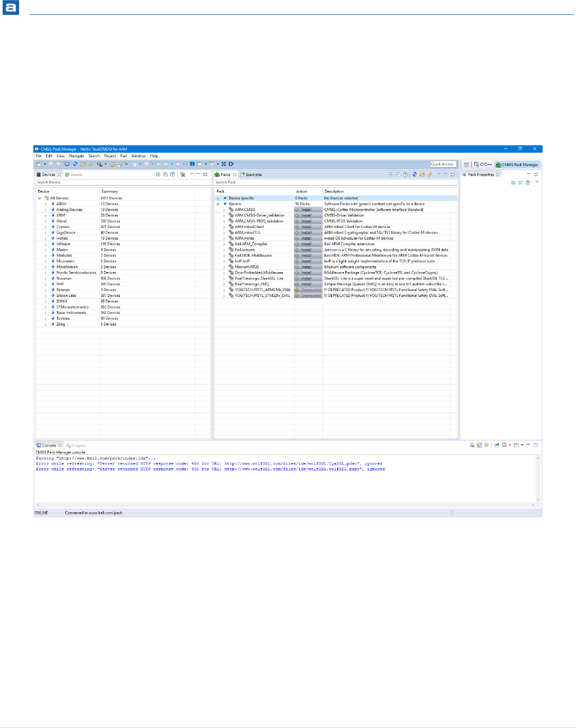
Task: Click the Open Perspective icon
Action: click(466, 164)
